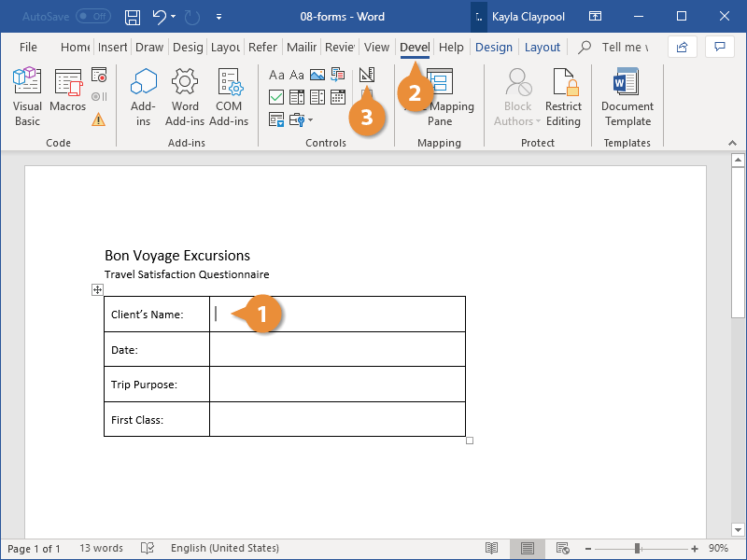Viewport: 747px width, 560px height.
Task: Select the Restrict Editing icon
Action: pos(563,96)
